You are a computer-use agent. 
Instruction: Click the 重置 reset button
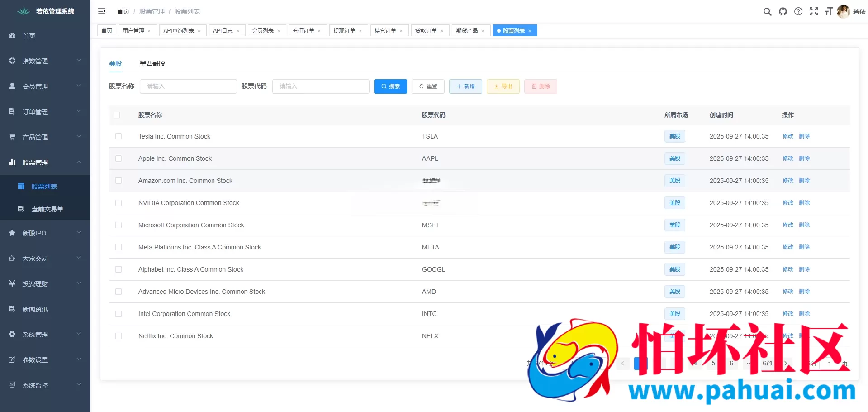pyautogui.click(x=428, y=86)
